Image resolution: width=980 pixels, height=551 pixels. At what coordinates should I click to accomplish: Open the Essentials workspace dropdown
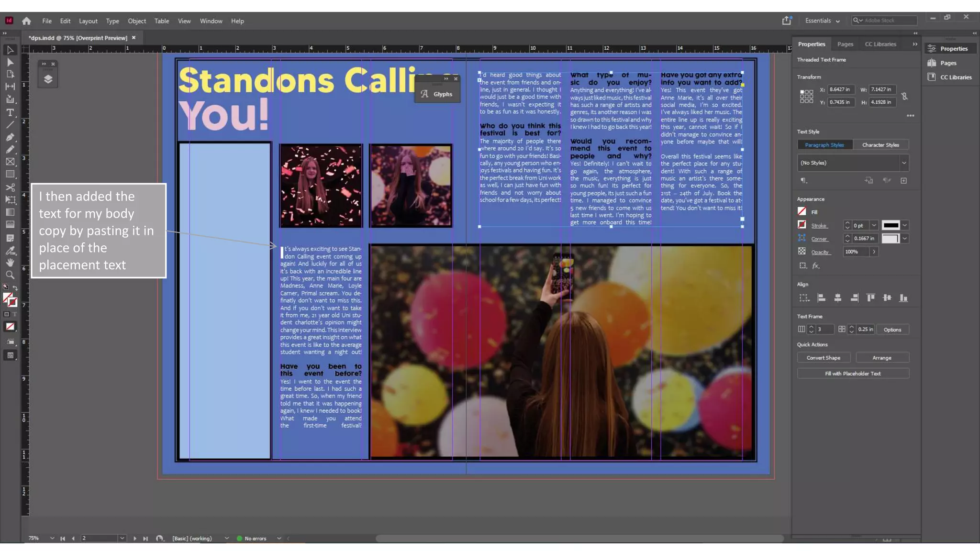tap(822, 21)
